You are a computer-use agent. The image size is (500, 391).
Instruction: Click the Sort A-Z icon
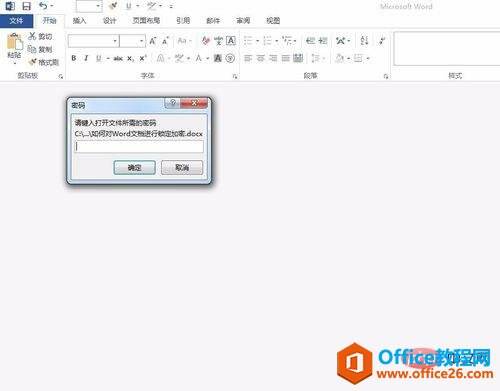tap(364, 41)
